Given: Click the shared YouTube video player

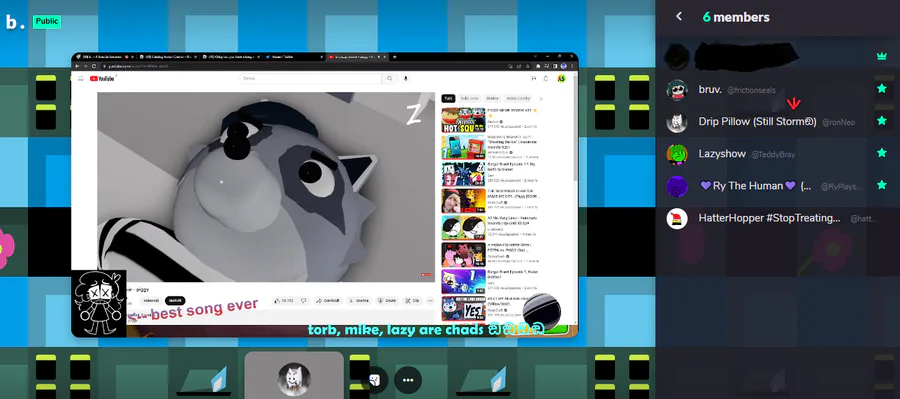Looking at the screenshot, I should pos(266,187).
